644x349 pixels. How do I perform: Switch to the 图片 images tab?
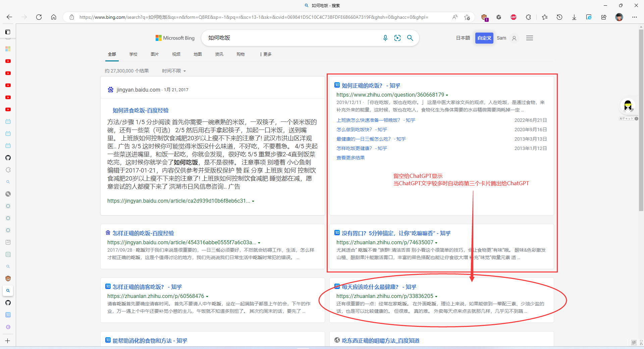(155, 54)
